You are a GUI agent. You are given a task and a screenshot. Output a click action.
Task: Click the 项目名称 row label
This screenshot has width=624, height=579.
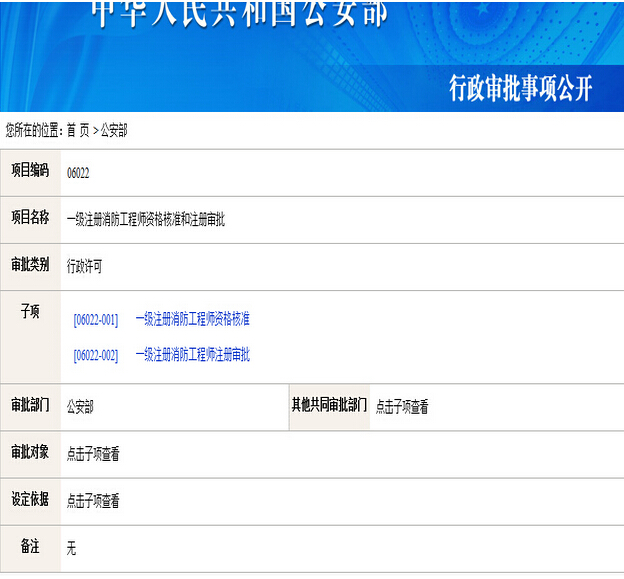(30, 218)
